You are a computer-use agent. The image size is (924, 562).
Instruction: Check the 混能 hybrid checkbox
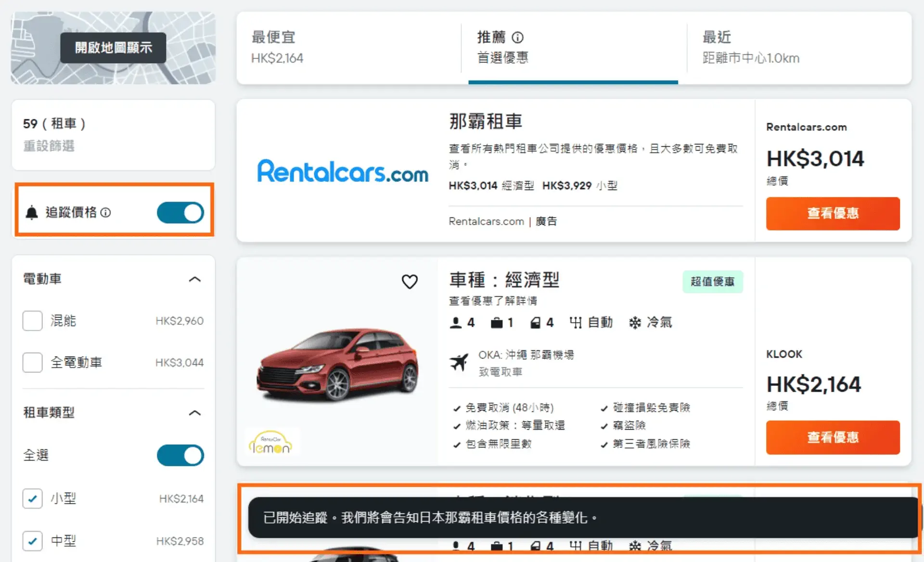pyautogui.click(x=32, y=320)
